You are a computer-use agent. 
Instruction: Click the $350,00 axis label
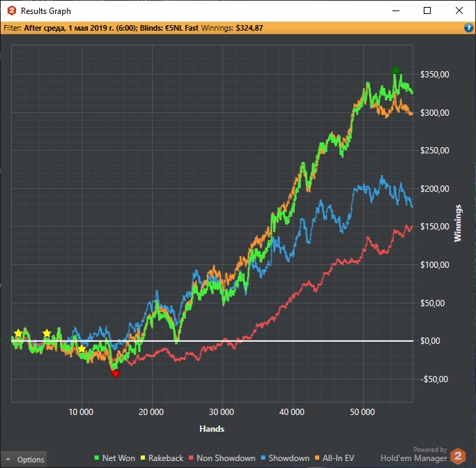tap(435, 75)
